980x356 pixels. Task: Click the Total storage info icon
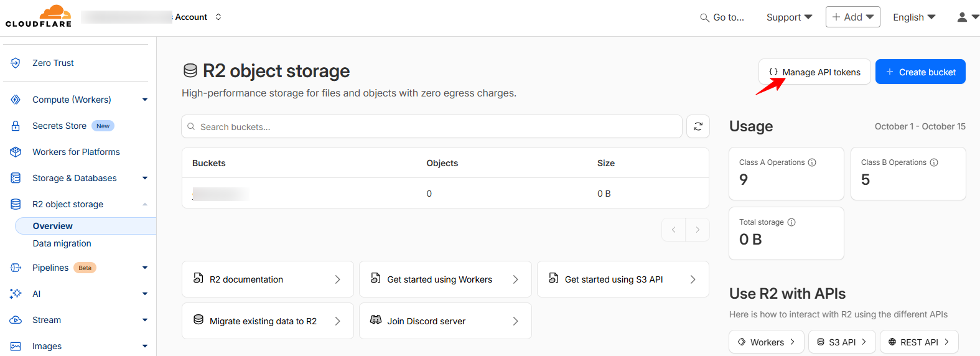pyautogui.click(x=791, y=222)
